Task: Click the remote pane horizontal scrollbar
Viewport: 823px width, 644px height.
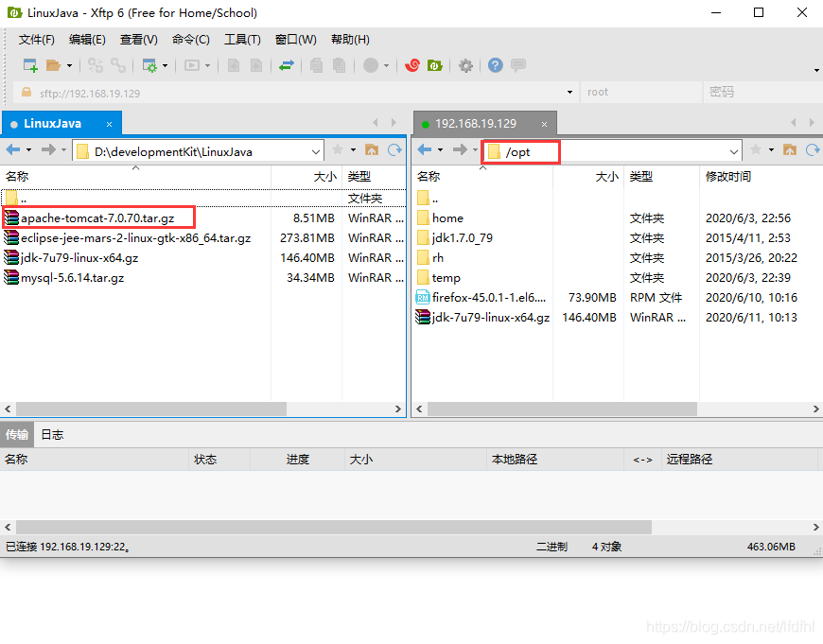Action: click(x=562, y=409)
